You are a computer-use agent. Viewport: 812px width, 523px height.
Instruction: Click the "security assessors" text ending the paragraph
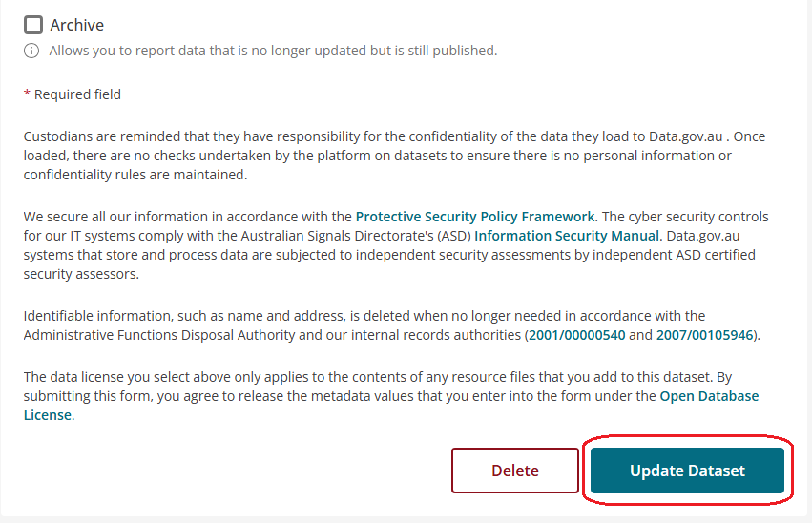pyautogui.click(x=81, y=274)
